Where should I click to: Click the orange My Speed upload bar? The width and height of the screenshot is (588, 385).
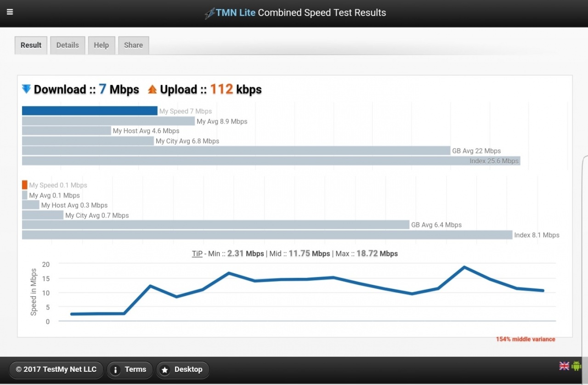click(25, 185)
